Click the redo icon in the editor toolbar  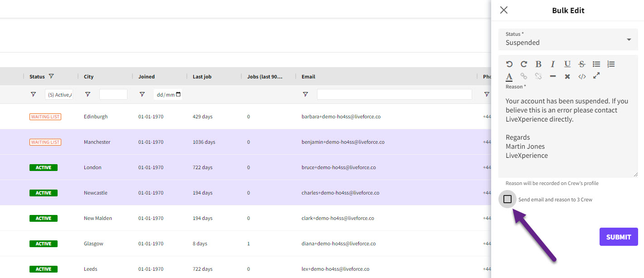click(524, 64)
